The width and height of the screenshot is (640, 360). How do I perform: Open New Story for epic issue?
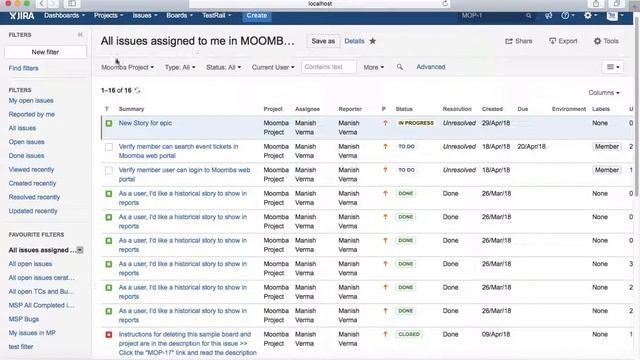(x=145, y=123)
